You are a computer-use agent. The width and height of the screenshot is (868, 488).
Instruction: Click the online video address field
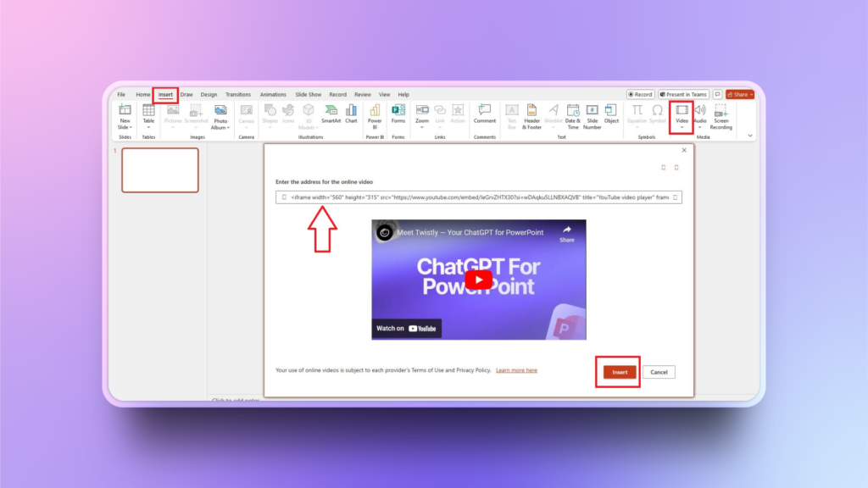tap(479, 197)
